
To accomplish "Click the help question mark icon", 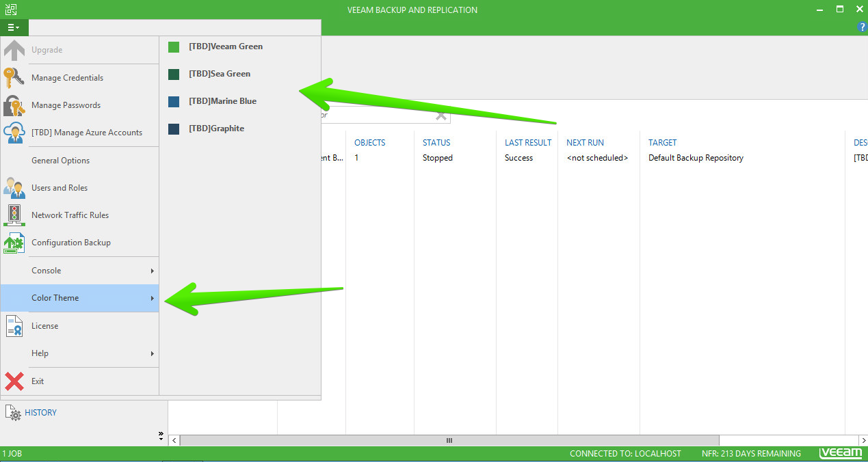I will [862, 27].
